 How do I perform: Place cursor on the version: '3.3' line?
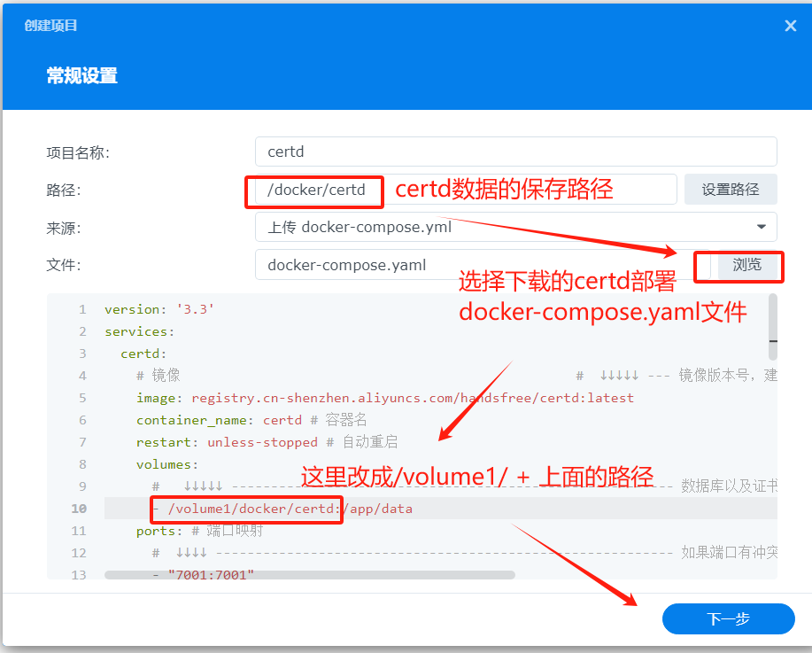(x=159, y=310)
